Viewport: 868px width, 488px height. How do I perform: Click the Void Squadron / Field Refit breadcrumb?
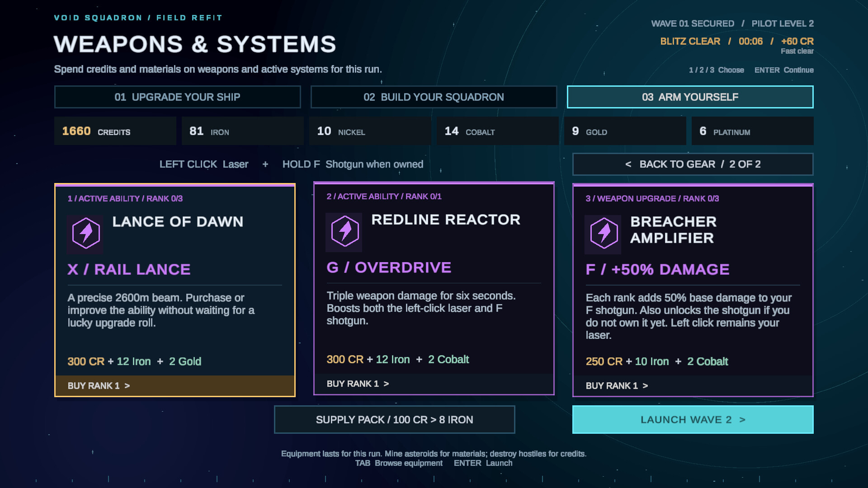point(138,18)
